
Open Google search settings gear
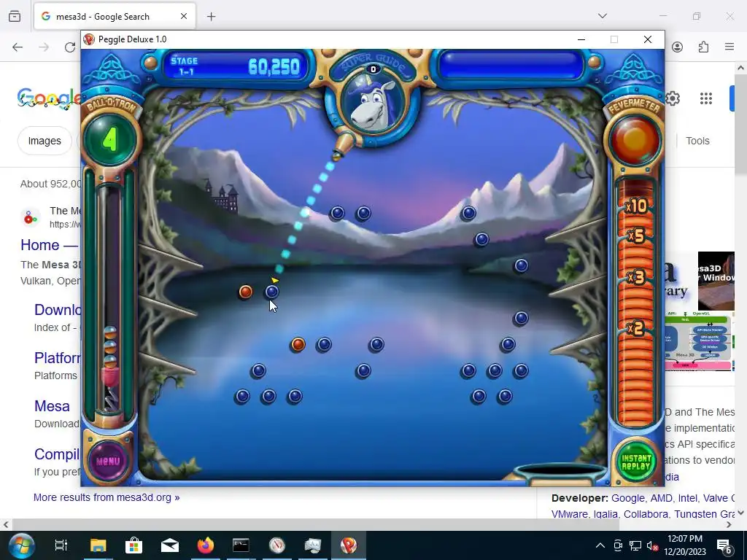point(673,98)
